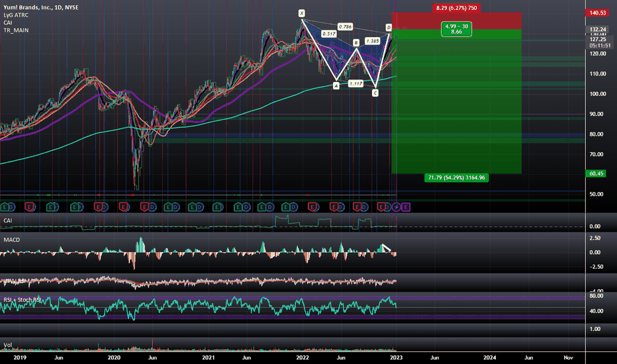Click the MACD pane label
Image resolution: width=617 pixels, height=364 pixels.
12,240
